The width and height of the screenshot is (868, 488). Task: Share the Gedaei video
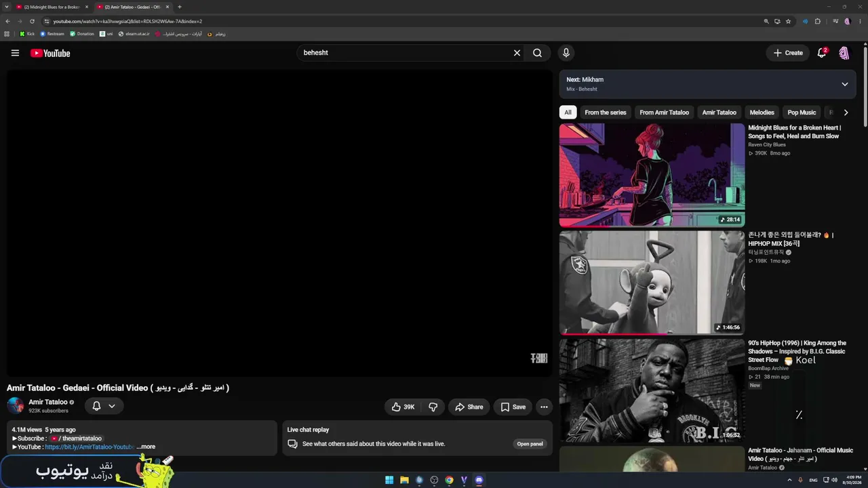[x=469, y=407]
